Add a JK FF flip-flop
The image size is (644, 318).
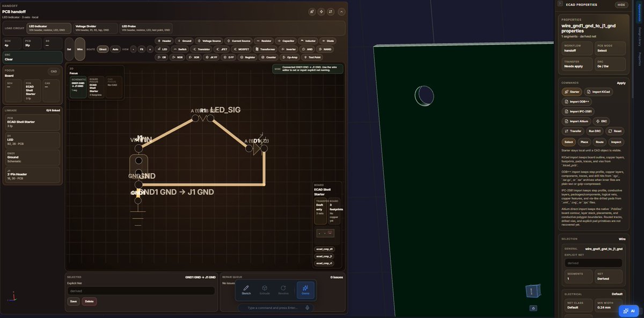212,57
